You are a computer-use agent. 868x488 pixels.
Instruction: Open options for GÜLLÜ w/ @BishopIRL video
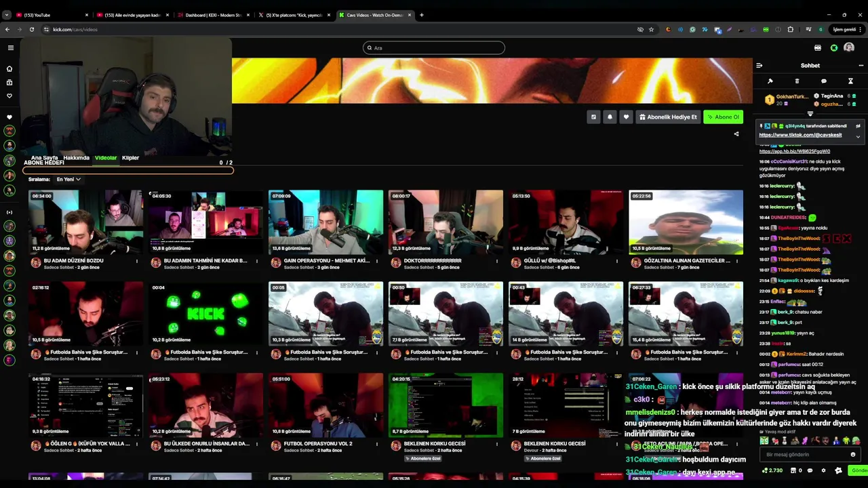616,261
